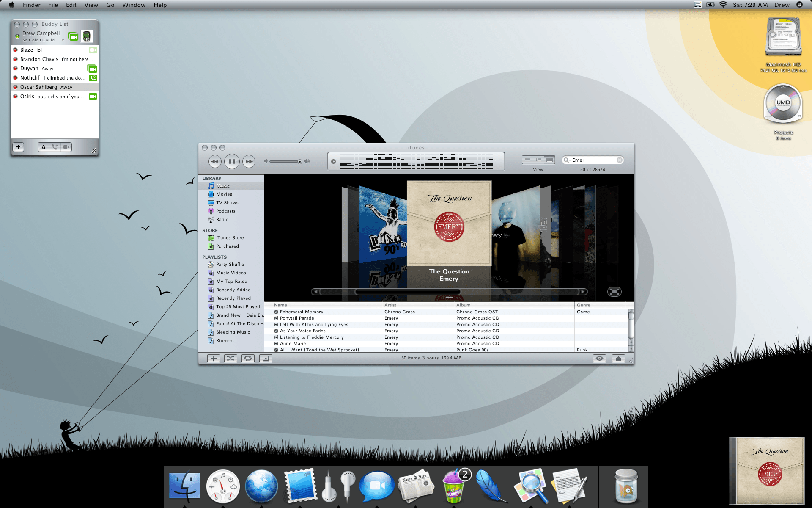The width and height of the screenshot is (812, 508).
Task: Sort tracks by Album column
Action: pos(514,305)
